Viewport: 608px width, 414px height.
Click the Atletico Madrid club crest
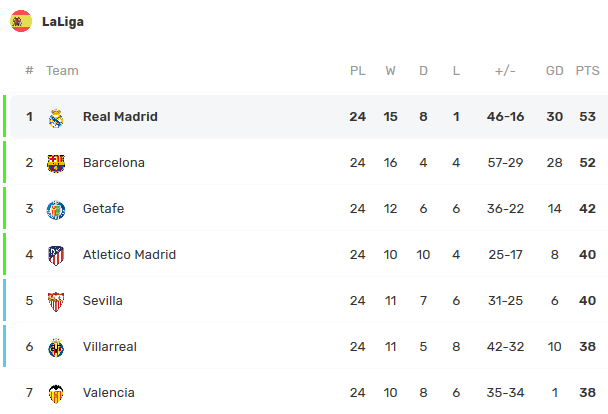coord(56,256)
